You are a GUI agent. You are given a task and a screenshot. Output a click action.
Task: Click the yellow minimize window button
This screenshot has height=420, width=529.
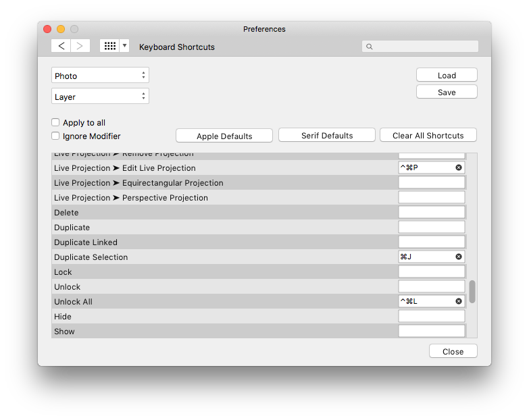coord(61,29)
